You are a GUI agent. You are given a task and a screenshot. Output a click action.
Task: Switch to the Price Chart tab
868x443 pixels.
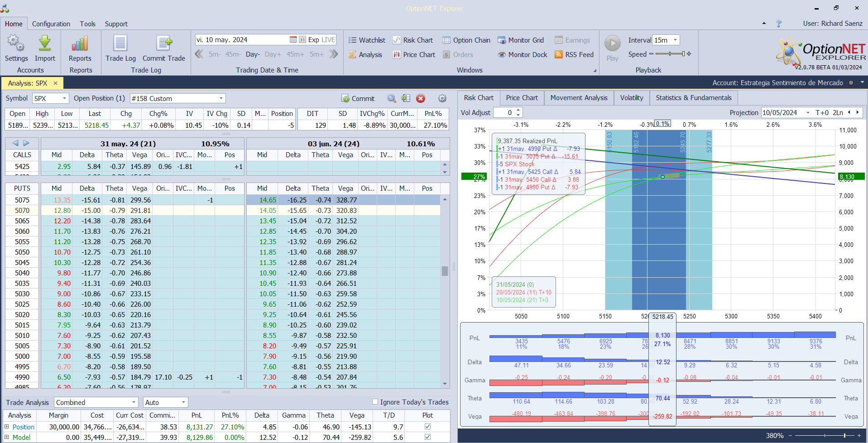[x=522, y=98]
